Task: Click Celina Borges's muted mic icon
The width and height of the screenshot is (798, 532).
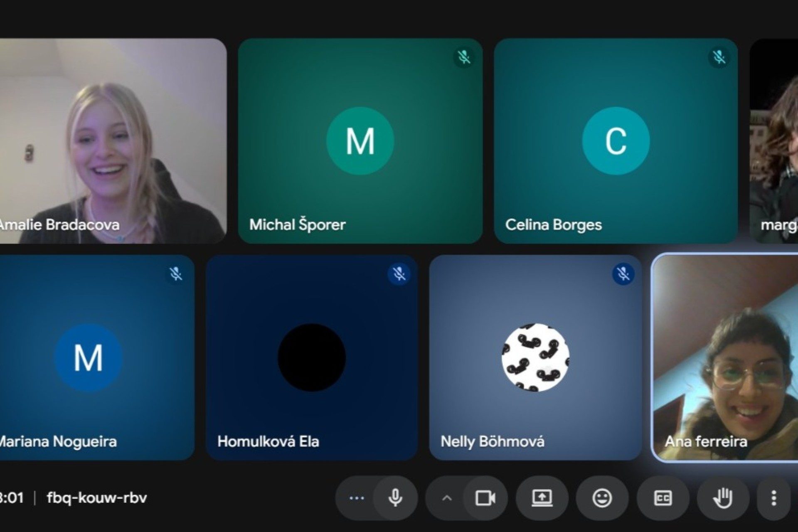Action: [719, 57]
